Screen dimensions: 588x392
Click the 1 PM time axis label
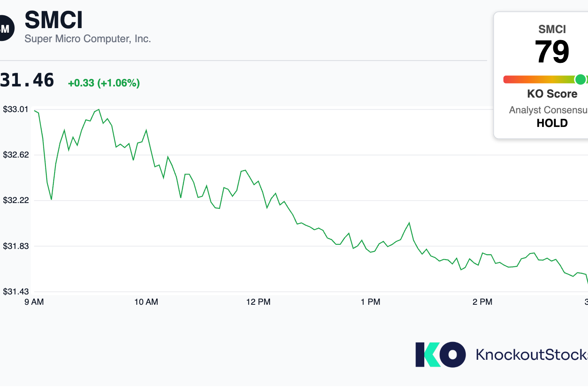pos(370,302)
